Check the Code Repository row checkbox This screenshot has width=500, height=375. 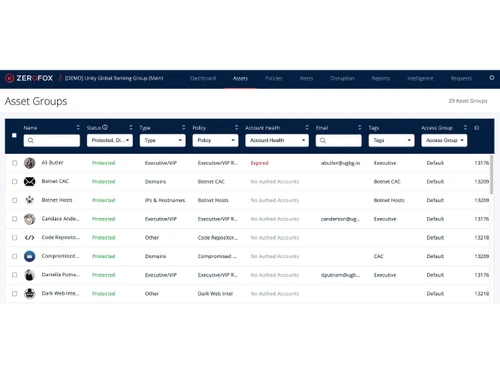click(15, 238)
